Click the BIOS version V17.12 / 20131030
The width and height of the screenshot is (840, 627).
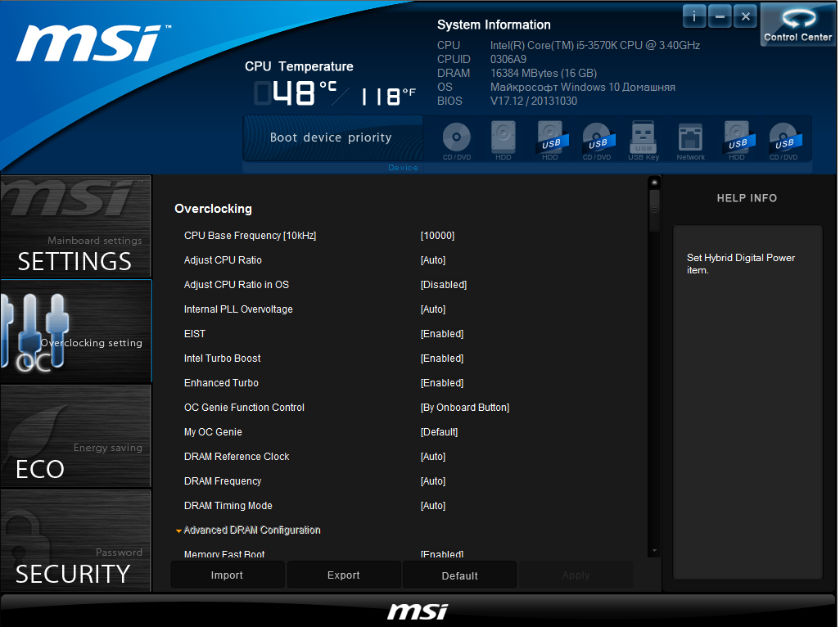[x=534, y=101]
